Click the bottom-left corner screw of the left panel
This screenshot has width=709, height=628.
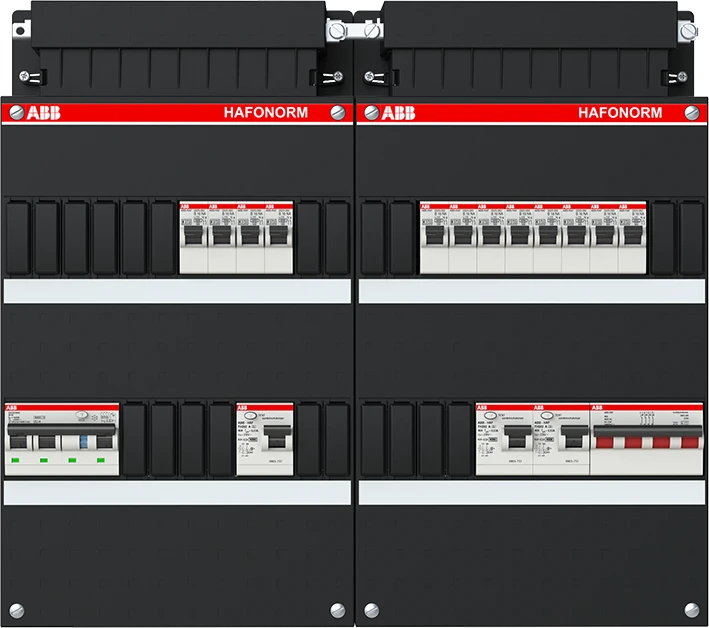pyautogui.click(x=15, y=609)
